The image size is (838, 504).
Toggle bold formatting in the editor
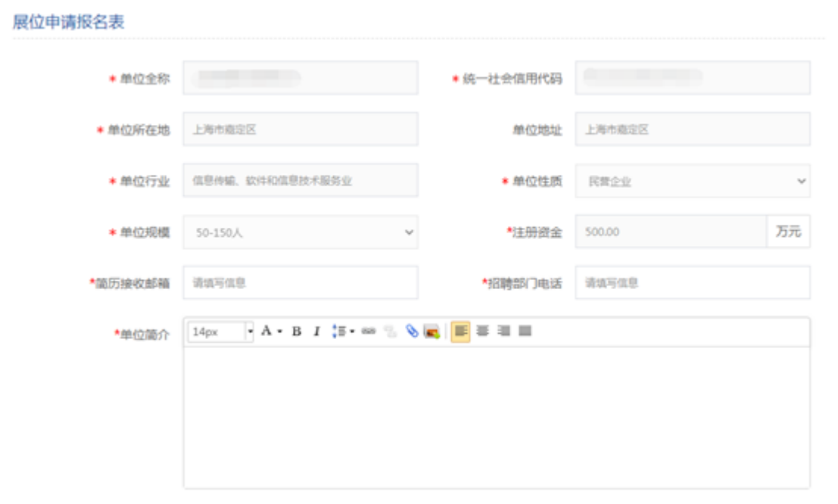tap(297, 331)
